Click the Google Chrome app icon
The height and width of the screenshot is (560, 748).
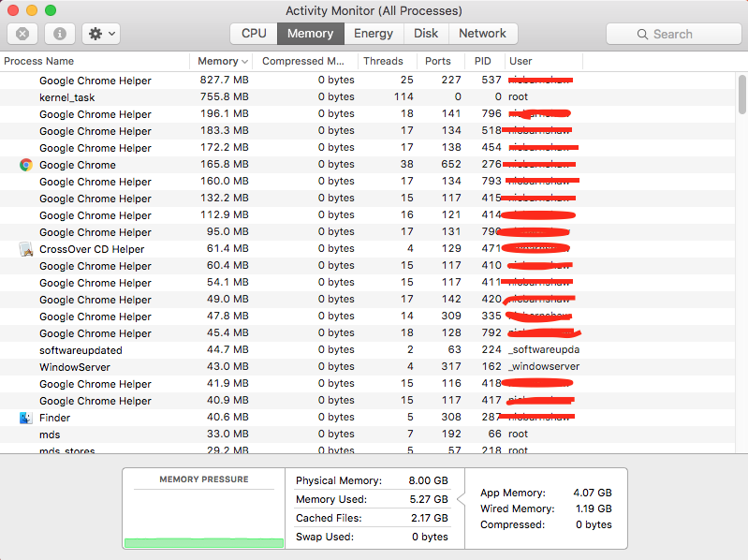pyautogui.click(x=26, y=165)
